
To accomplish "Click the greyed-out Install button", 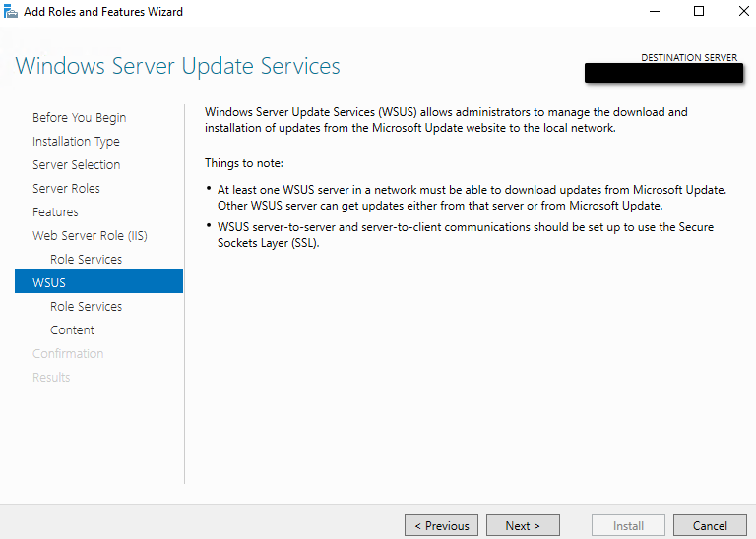I will [x=628, y=525].
